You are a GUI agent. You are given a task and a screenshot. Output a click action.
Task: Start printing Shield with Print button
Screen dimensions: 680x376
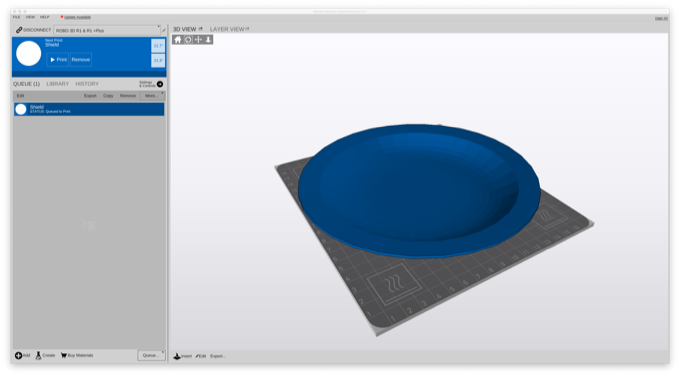tap(58, 60)
